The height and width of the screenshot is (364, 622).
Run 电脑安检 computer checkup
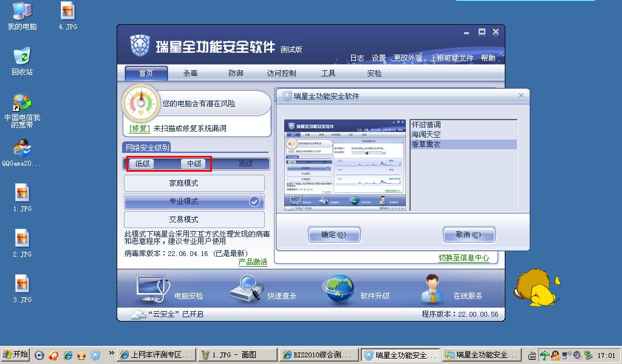click(x=169, y=291)
